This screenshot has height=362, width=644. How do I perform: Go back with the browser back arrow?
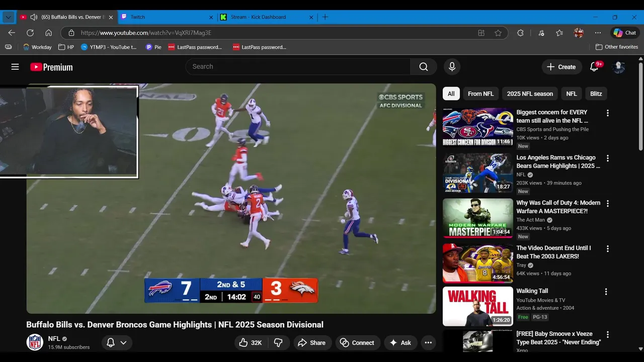pos(12,33)
